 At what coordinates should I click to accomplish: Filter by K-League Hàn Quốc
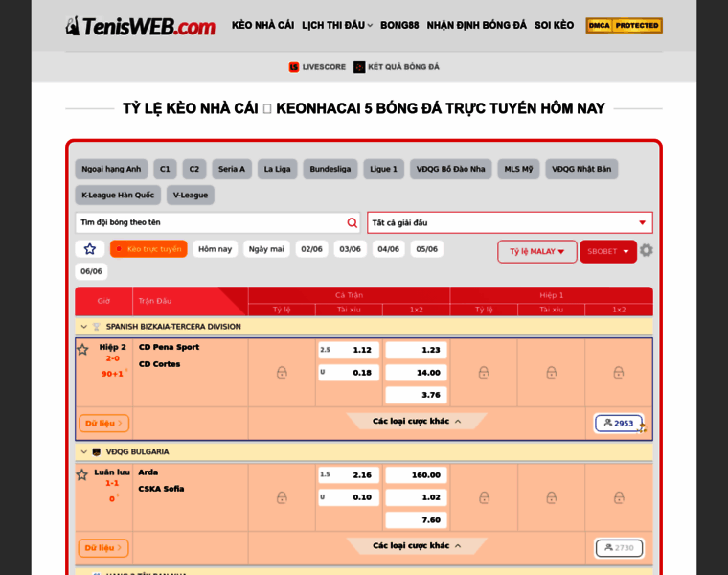(x=118, y=195)
